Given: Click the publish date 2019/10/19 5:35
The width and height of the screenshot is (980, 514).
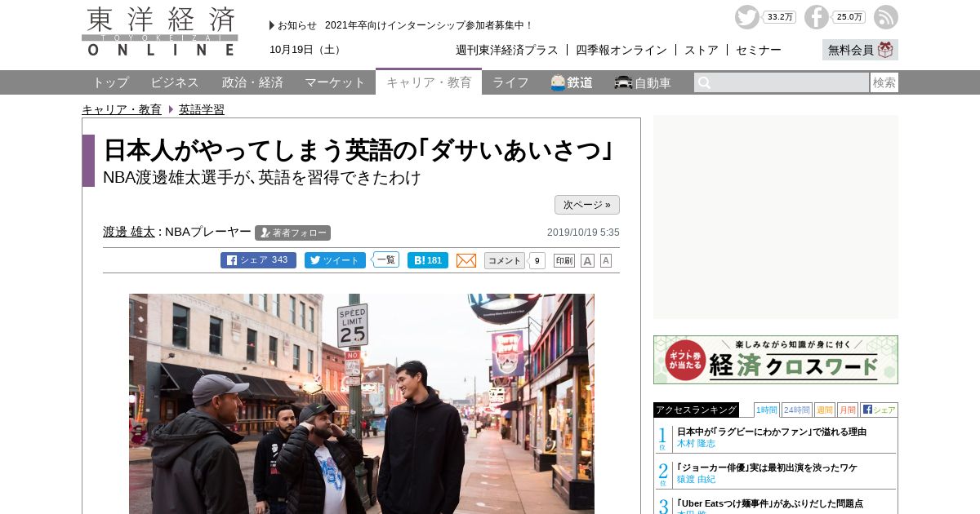Looking at the screenshot, I should tap(583, 233).
